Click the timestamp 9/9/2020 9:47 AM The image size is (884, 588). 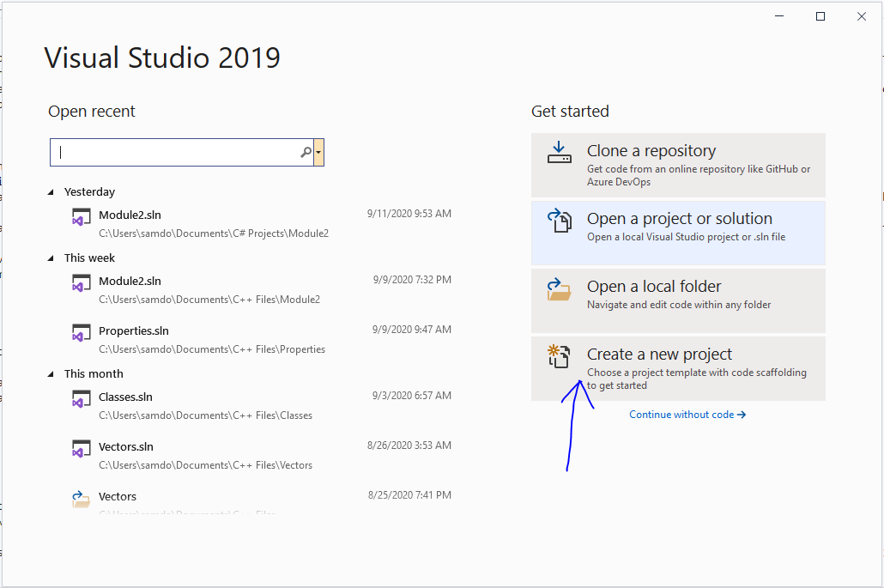(412, 330)
